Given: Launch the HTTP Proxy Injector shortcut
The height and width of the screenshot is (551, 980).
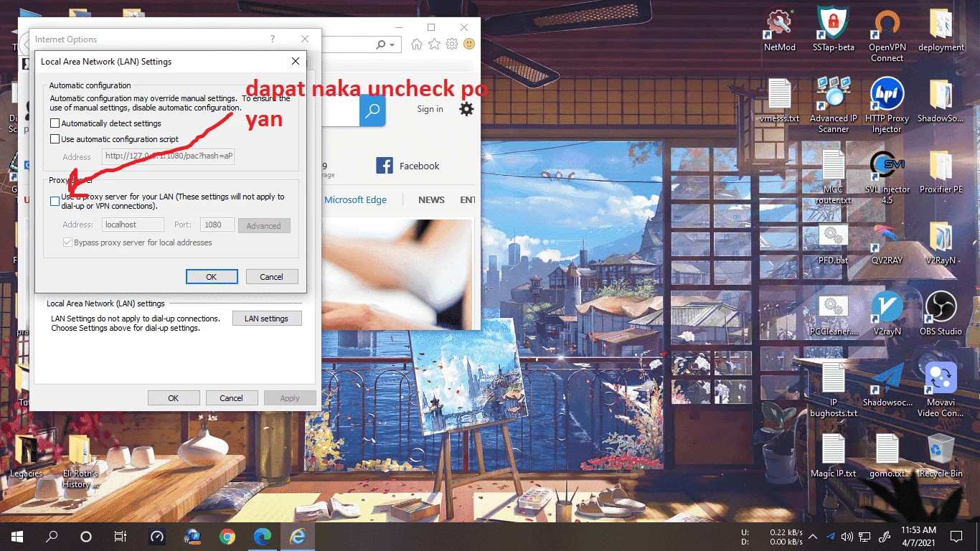Looking at the screenshot, I should (887, 105).
